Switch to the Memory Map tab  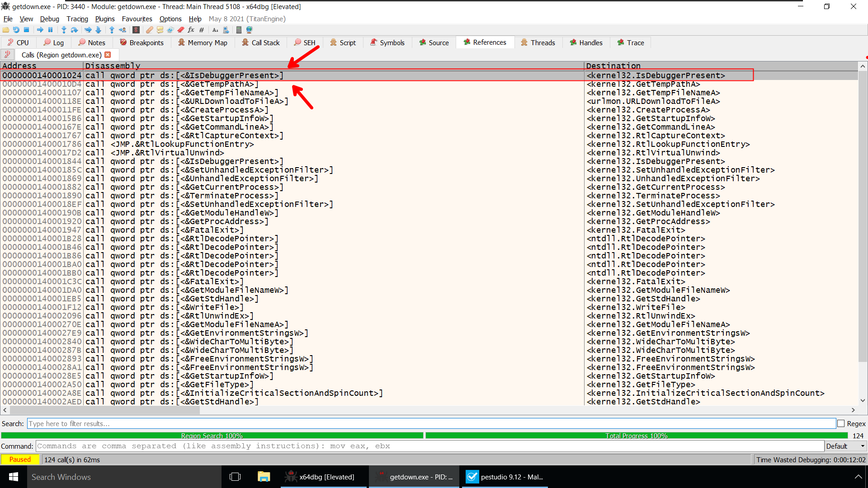tap(203, 42)
